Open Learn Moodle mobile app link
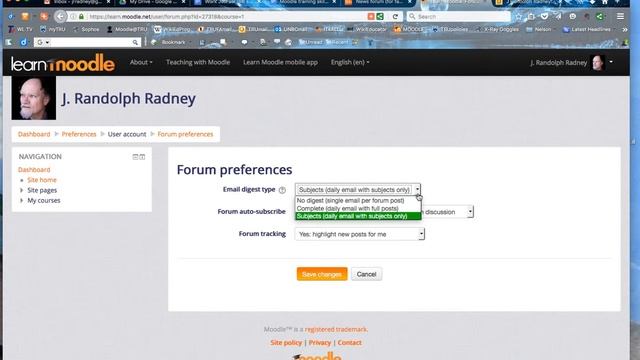This screenshot has width=640, height=360. [280, 62]
